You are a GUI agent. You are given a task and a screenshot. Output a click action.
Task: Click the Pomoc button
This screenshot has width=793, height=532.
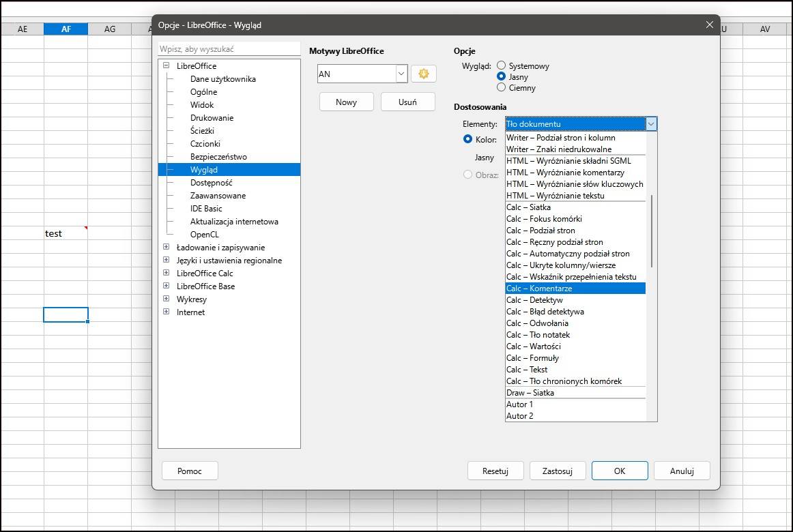[190, 471]
